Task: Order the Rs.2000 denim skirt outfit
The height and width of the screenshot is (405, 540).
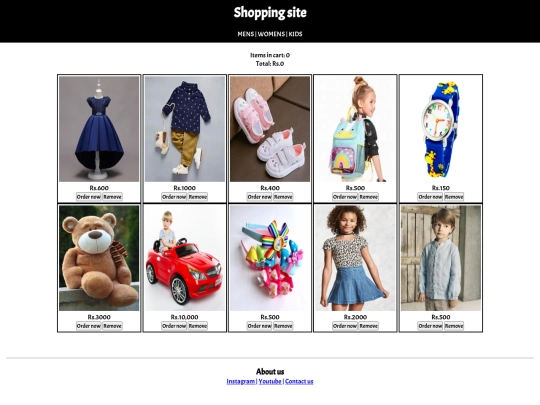Action: (345, 326)
